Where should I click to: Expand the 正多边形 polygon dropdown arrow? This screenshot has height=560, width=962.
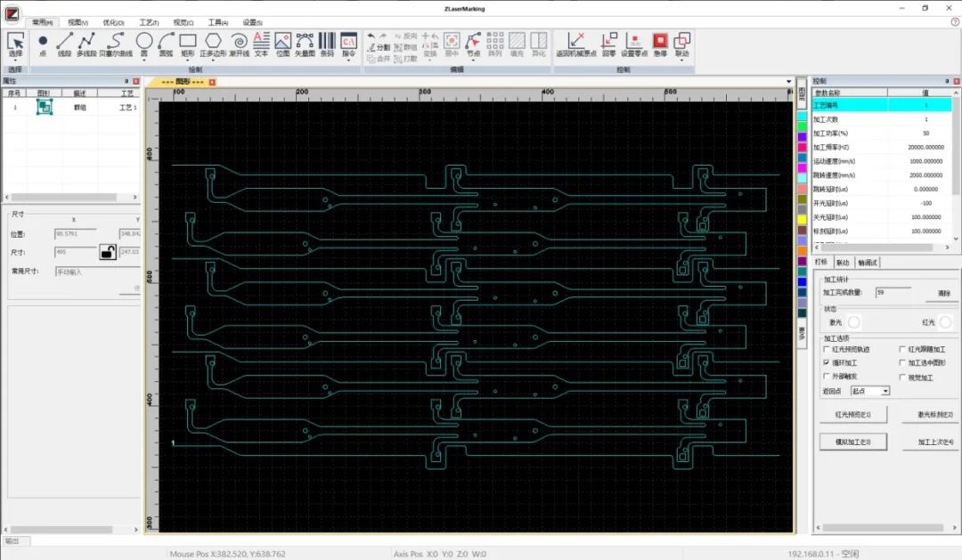(213, 61)
